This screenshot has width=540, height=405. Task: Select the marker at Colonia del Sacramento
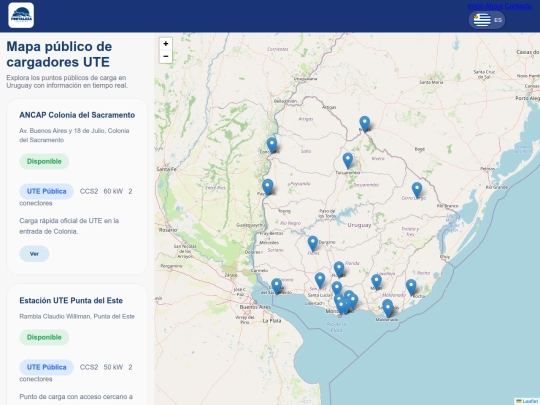(277, 287)
